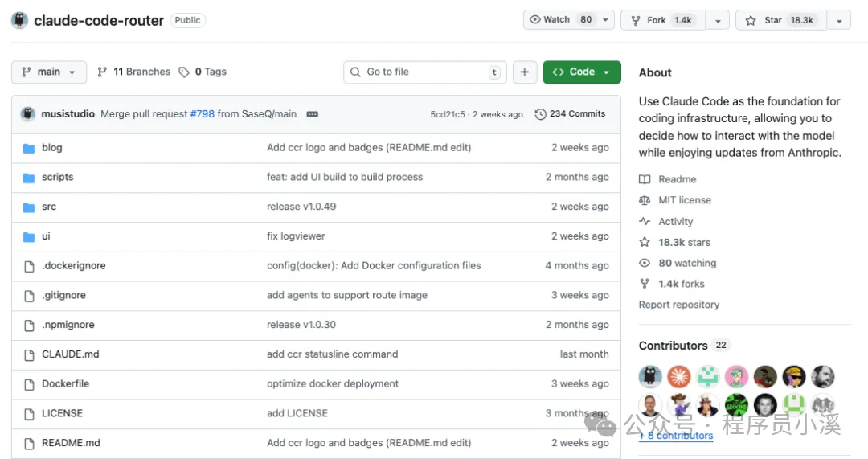Screen dimensions: 868x459
Task: View the 0 Tags link
Action: [203, 72]
